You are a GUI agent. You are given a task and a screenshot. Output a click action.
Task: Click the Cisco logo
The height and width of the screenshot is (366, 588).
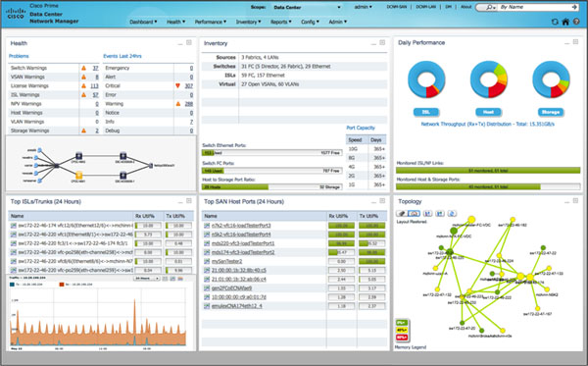pos(16,14)
